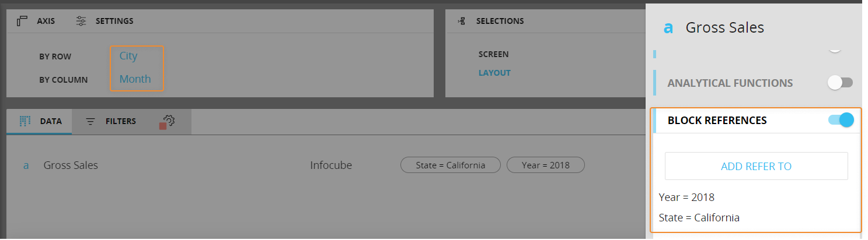Screen dimensions: 868x240
Task: Click the Filters funnel icon
Action: pyautogui.click(x=90, y=121)
